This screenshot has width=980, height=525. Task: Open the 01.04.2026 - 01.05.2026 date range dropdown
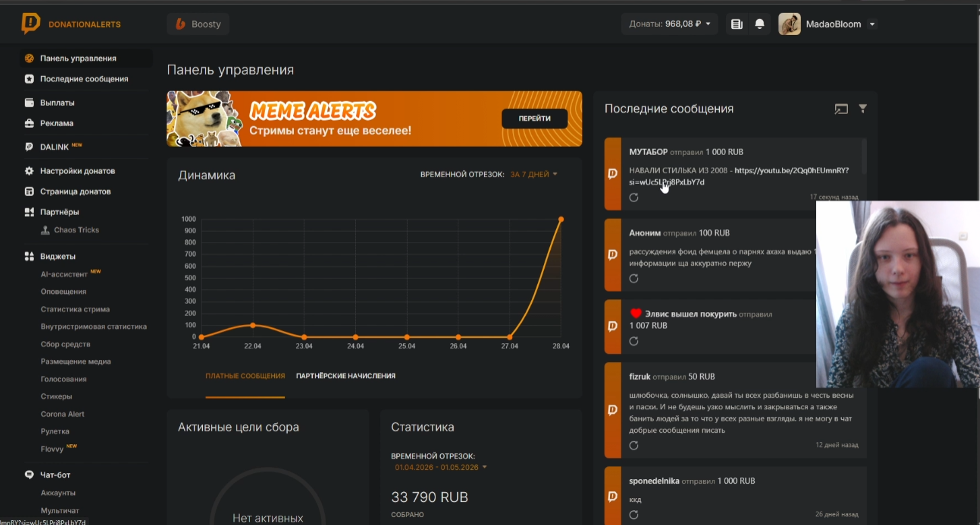click(x=441, y=467)
